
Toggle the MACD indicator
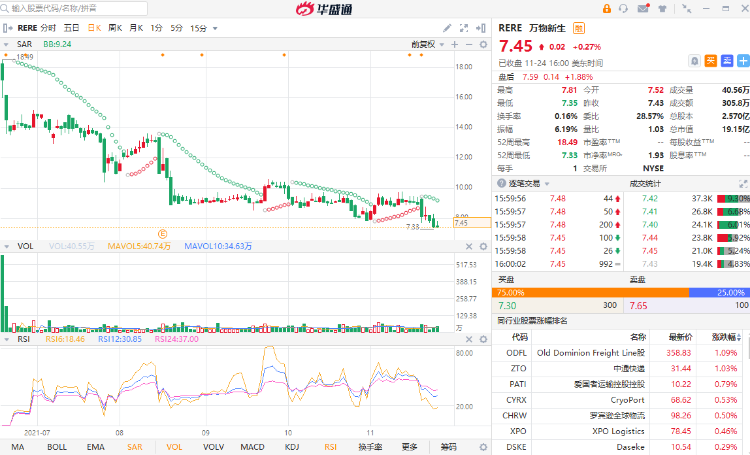click(253, 447)
